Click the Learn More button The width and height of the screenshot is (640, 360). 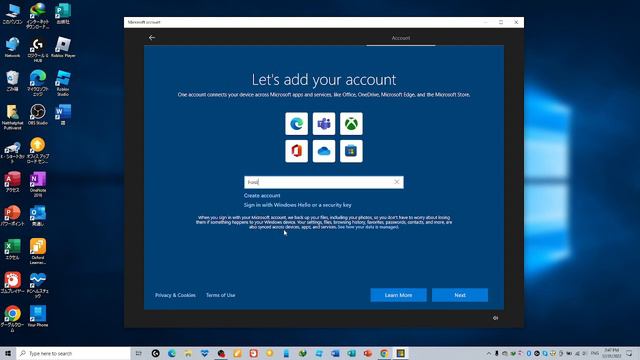tap(398, 295)
